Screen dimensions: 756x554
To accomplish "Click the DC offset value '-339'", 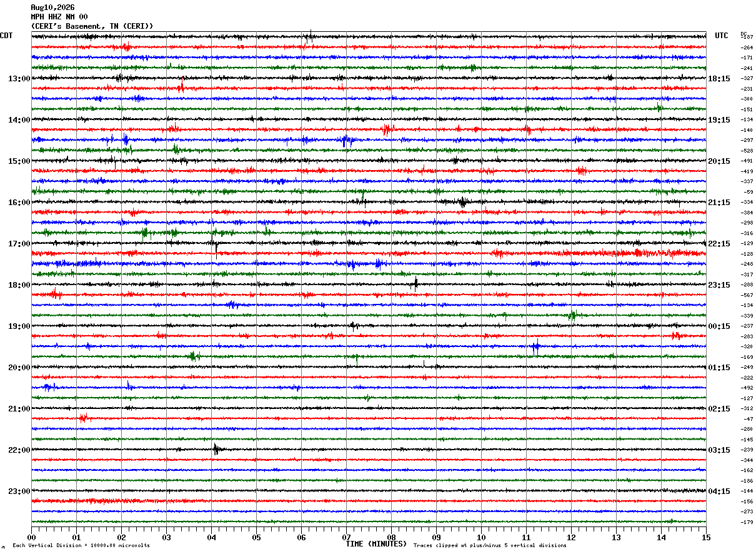I will (x=747, y=316).
